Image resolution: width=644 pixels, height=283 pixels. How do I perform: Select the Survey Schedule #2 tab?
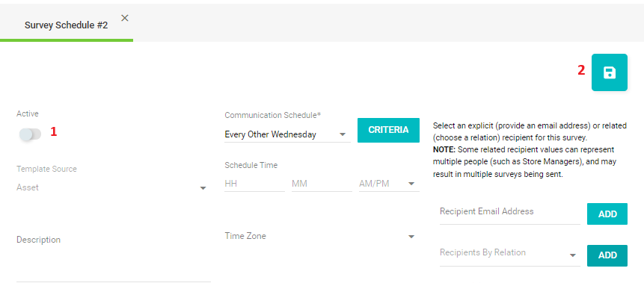tap(66, 25)
